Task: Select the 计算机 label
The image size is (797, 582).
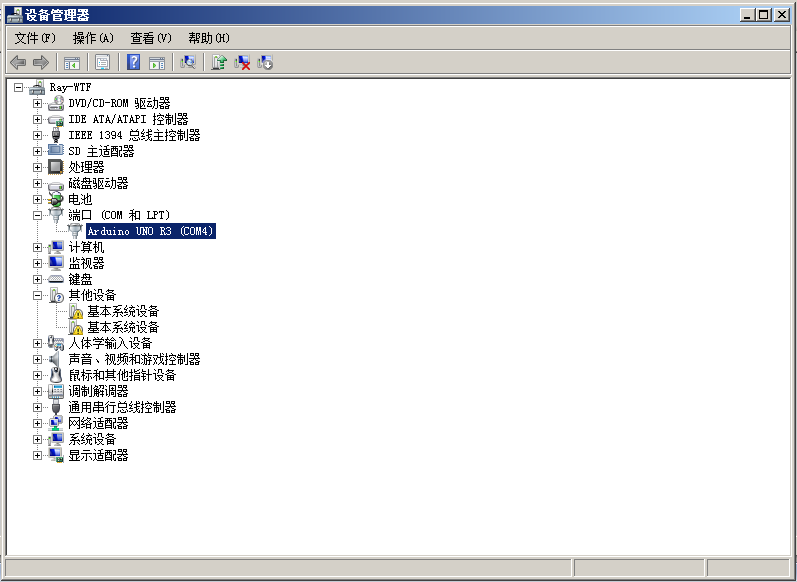Action: coord(86,248)
